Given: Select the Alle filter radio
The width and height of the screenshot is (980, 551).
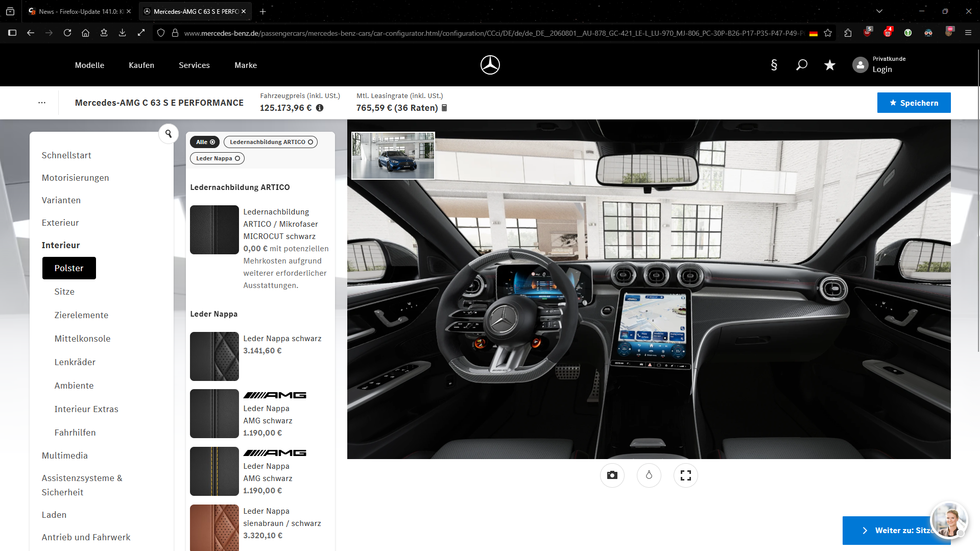Looking at the screenshot, I should point(205,142).
